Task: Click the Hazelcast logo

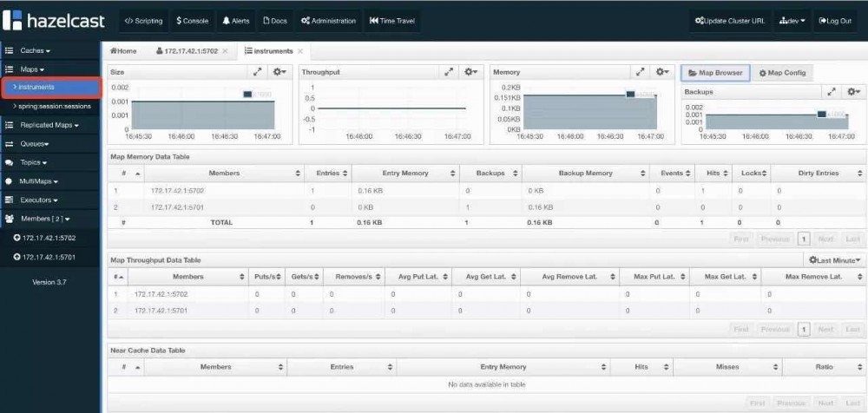Action: (x=54, y=21)
